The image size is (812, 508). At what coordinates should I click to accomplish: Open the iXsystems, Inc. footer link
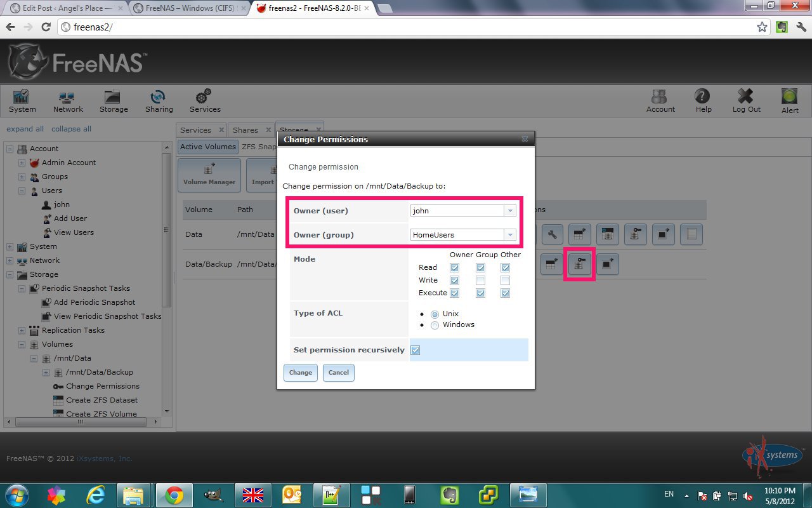click(x=105, y=458)
